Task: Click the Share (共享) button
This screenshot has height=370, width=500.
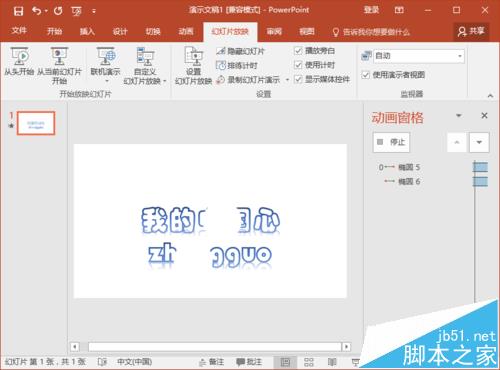Action: (x=471, y=32)
